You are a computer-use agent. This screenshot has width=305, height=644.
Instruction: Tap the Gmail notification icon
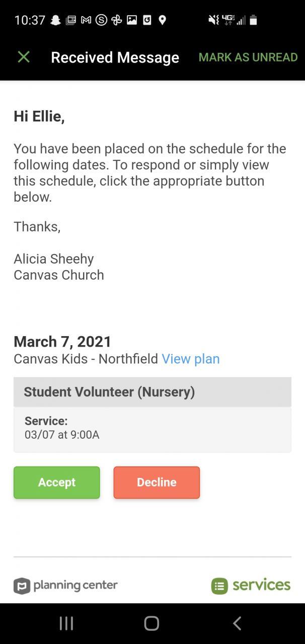pos(86,20)
